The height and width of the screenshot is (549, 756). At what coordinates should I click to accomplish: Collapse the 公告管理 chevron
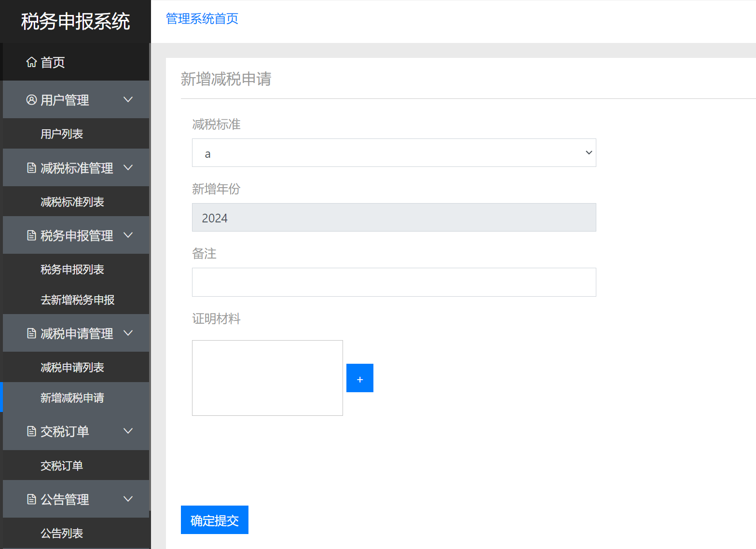coord(128,499)
